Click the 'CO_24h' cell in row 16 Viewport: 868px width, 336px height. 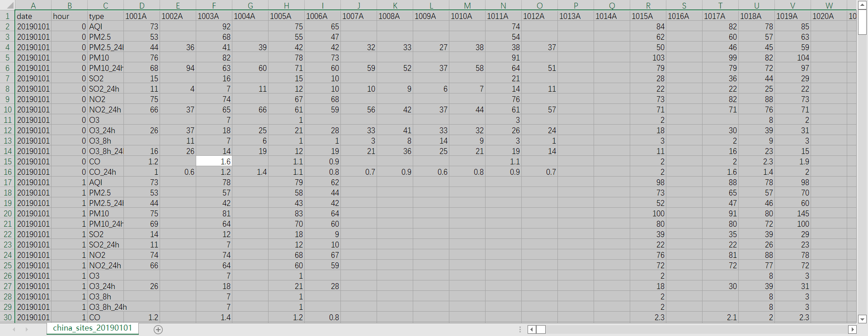pos(106,172)
